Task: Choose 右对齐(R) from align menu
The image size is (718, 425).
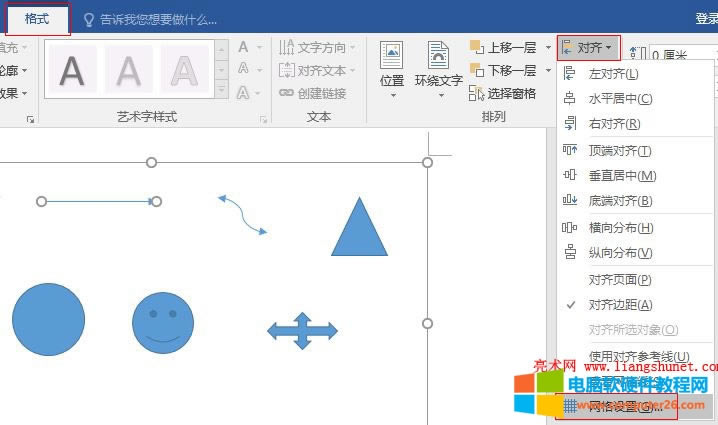Action: coord(636,124)
